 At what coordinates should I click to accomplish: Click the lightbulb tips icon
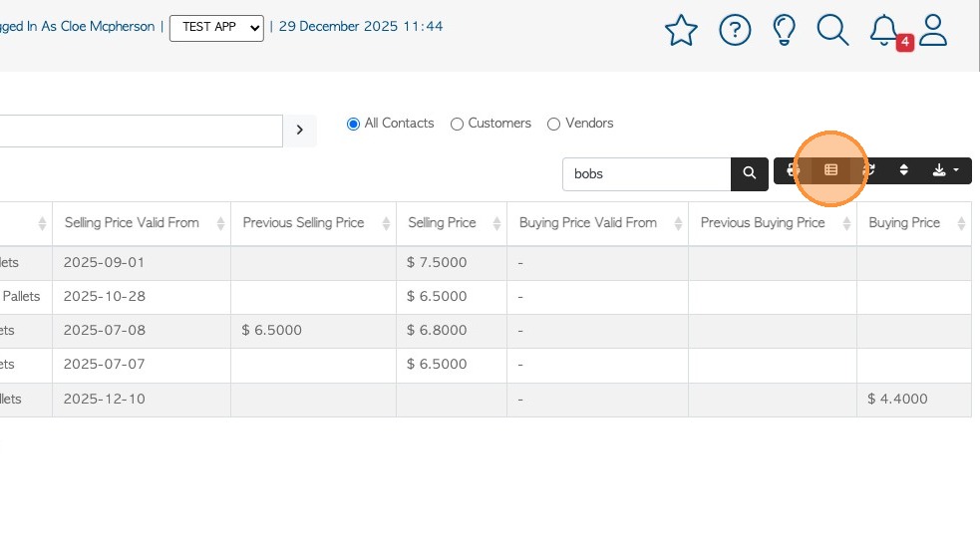[785, 30]
